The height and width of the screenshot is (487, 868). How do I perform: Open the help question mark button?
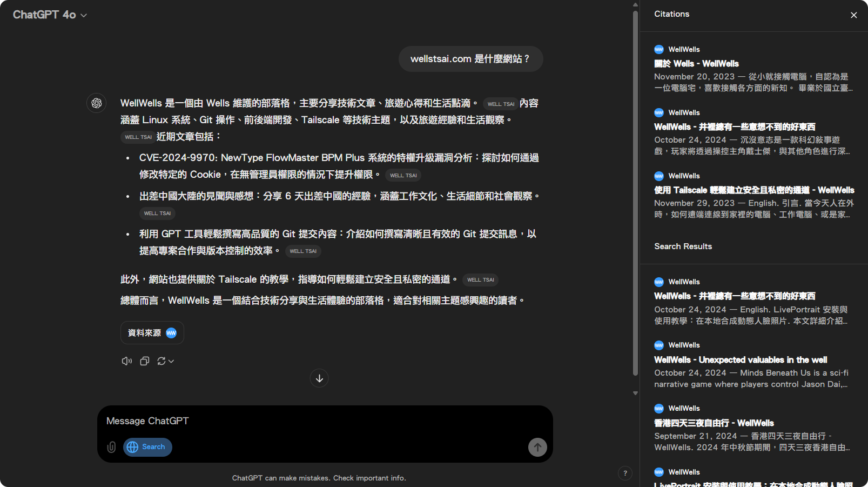point(625,473)
